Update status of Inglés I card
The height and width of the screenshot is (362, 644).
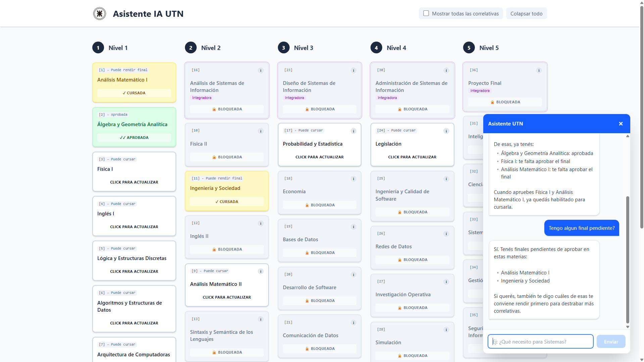coord(134,227)
